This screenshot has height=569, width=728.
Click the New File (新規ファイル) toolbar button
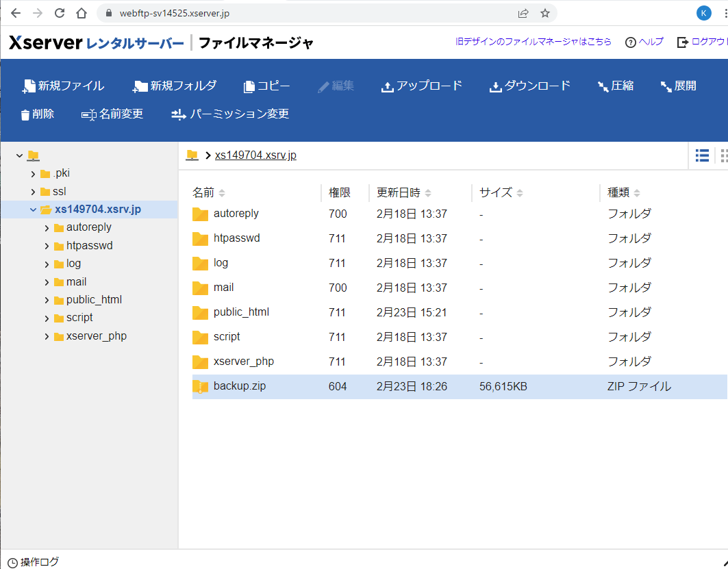pos(63,86)
